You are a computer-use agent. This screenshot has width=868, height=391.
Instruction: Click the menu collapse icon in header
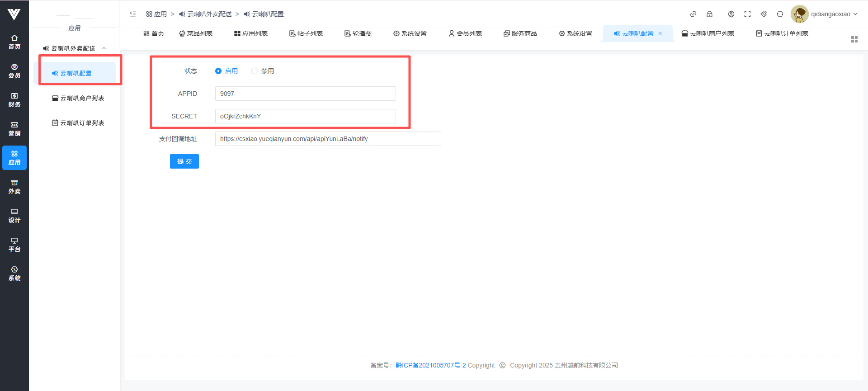tap(133, 14)
